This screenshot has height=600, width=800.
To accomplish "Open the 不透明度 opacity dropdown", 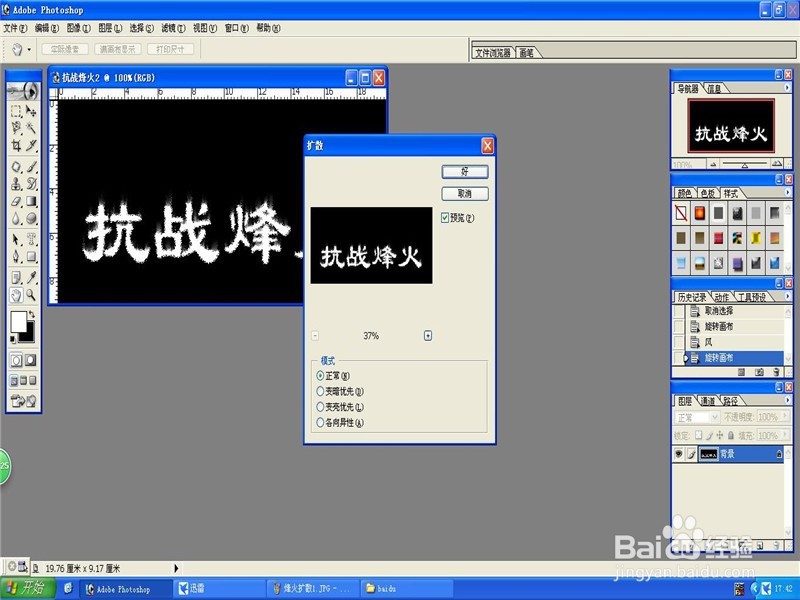I will pos(784,417).
